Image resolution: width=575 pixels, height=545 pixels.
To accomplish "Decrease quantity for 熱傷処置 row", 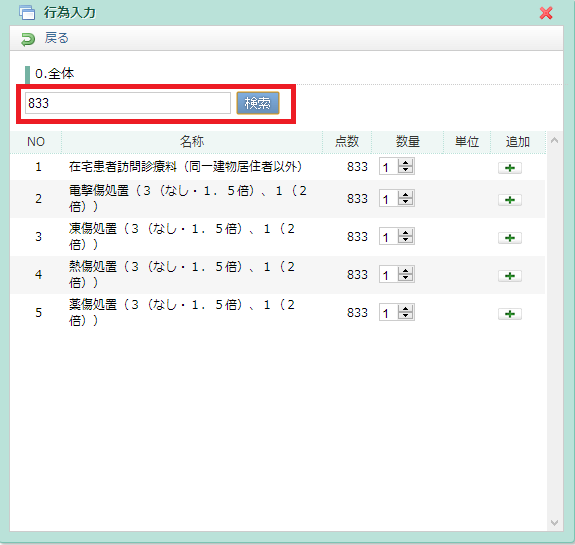I will click(406, 278).
